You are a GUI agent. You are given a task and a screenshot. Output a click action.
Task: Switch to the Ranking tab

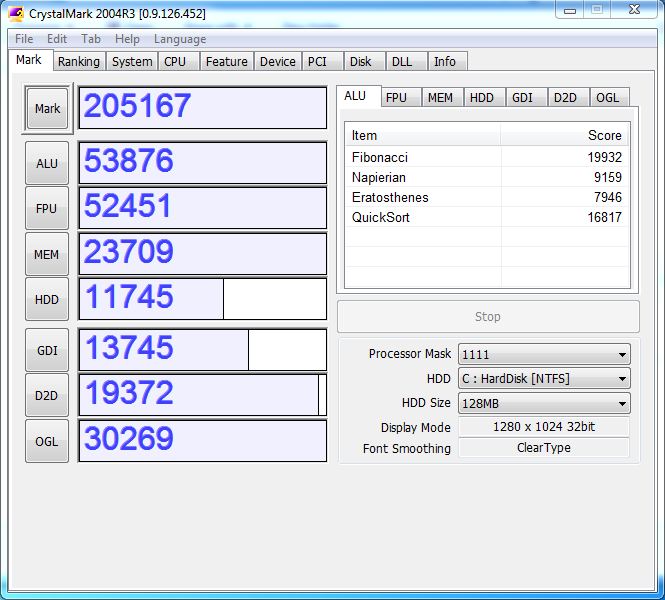click(x=78, y=61)
